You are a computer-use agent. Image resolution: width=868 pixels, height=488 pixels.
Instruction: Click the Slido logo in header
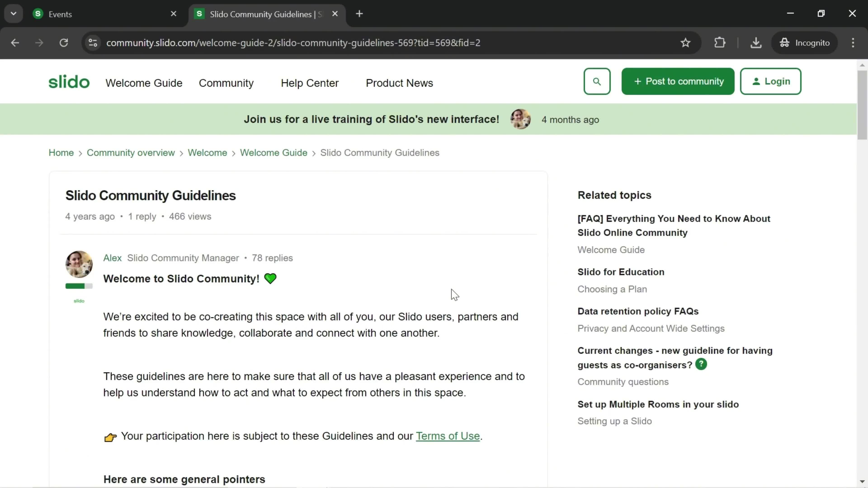pyautogui.click(x=69, y=82)
